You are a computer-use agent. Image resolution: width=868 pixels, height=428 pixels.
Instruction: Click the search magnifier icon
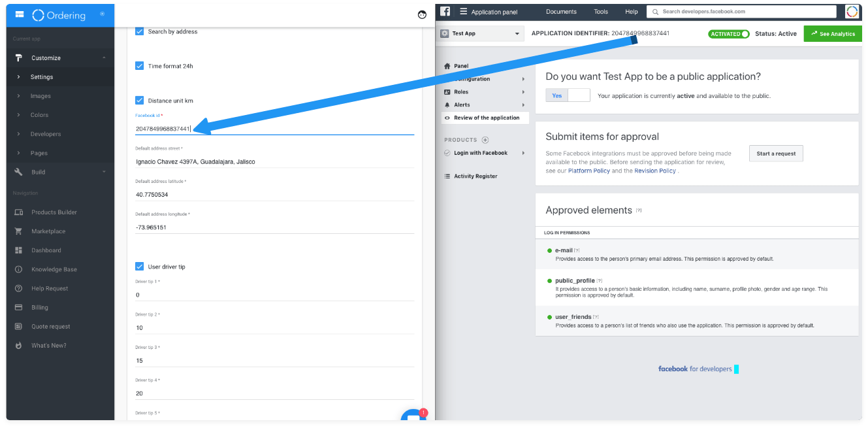(x=655, y=12)
